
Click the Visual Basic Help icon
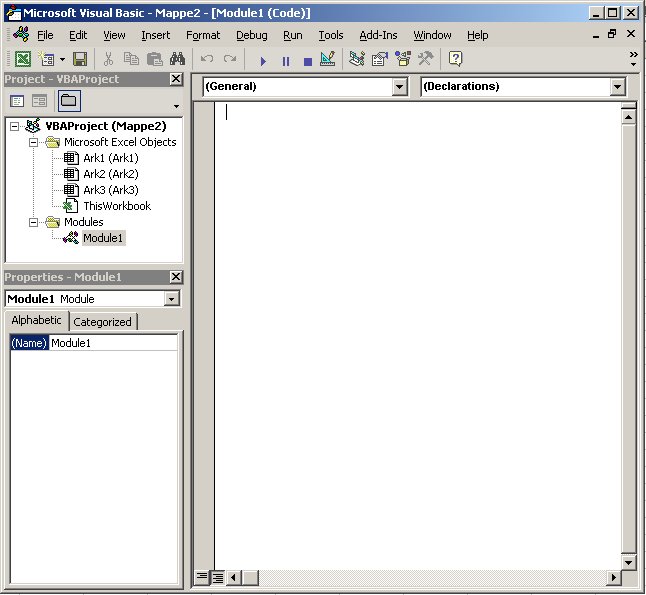(455, 60)
